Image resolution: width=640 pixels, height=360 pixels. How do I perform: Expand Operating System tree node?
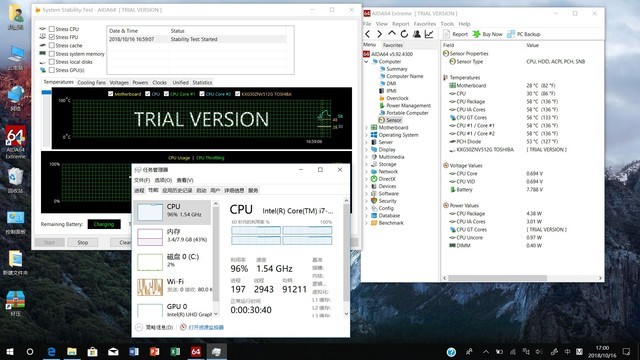(366, 135)
